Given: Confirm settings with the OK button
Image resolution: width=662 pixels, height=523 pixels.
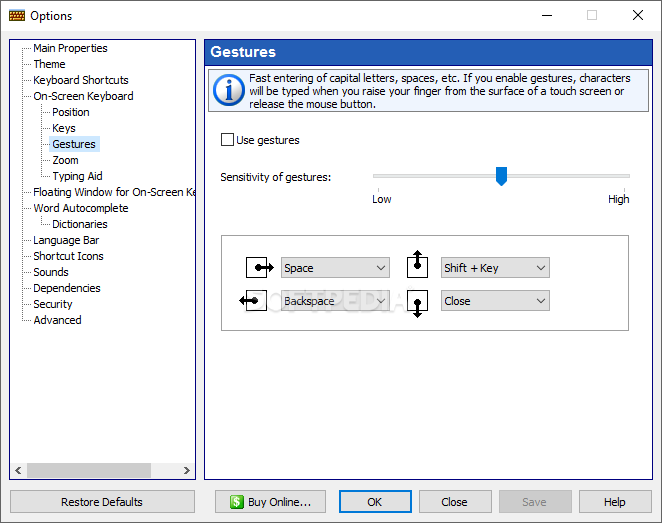Looking at the screenshot, I should pos(375,501).
